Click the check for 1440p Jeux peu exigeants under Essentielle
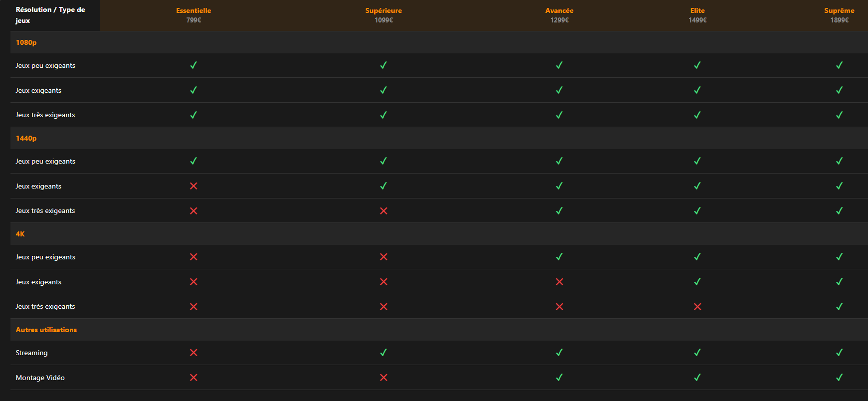The width and height of the screenshot is (868, 401). 194,161
